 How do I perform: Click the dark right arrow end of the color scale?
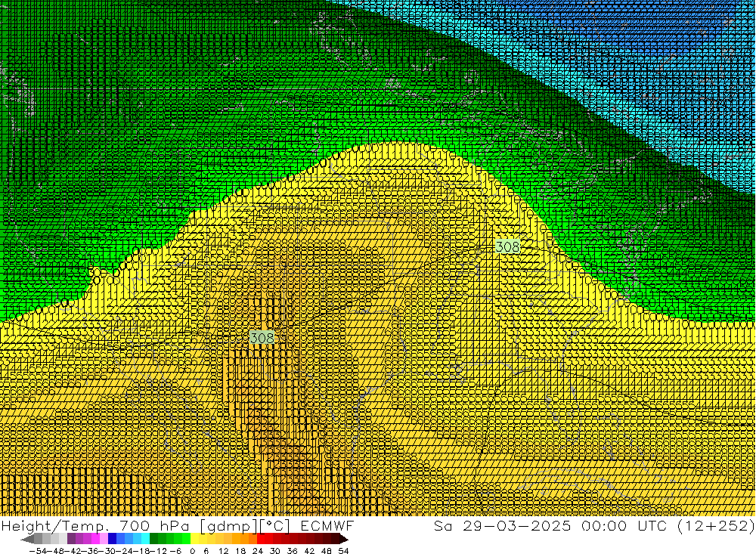coord(343,539)
